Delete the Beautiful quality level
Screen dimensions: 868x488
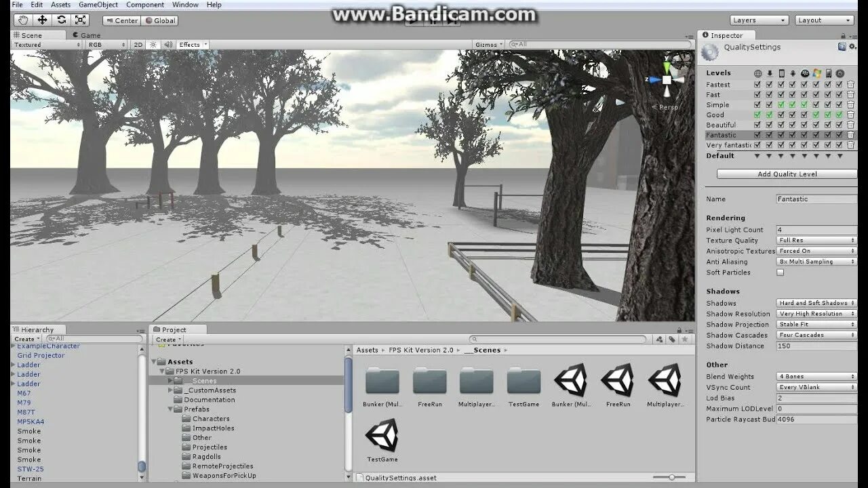point(850,125)
